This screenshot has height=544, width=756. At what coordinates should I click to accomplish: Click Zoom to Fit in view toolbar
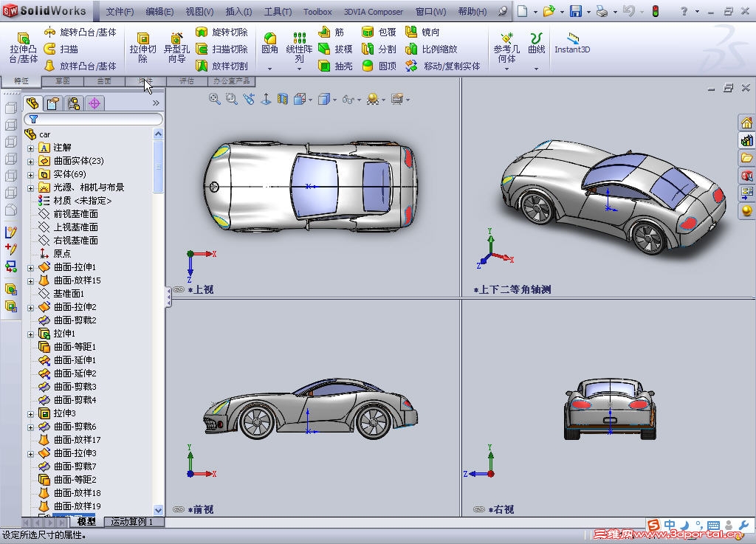(215, 99)
